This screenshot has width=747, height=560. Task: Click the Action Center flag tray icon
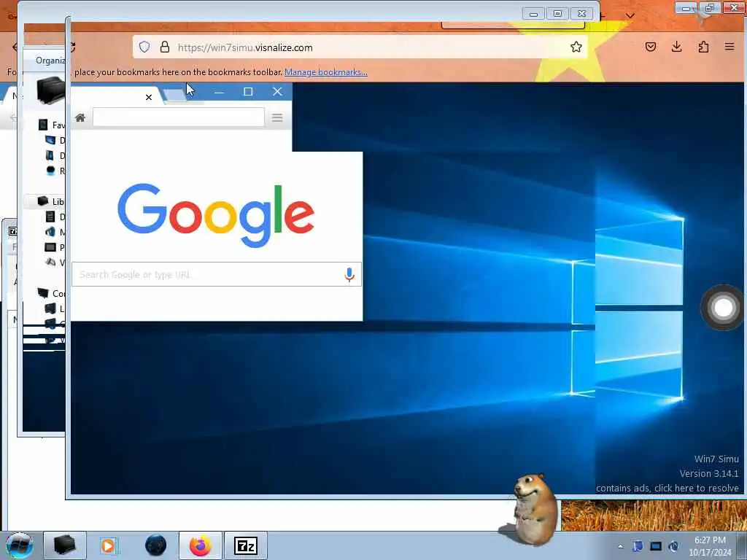click(638, 545)
